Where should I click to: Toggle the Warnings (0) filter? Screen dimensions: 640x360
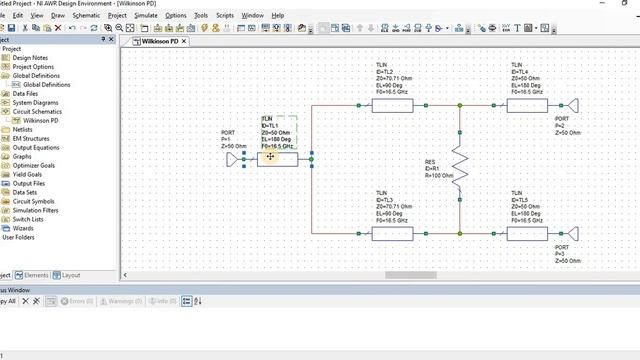(121, 301)
